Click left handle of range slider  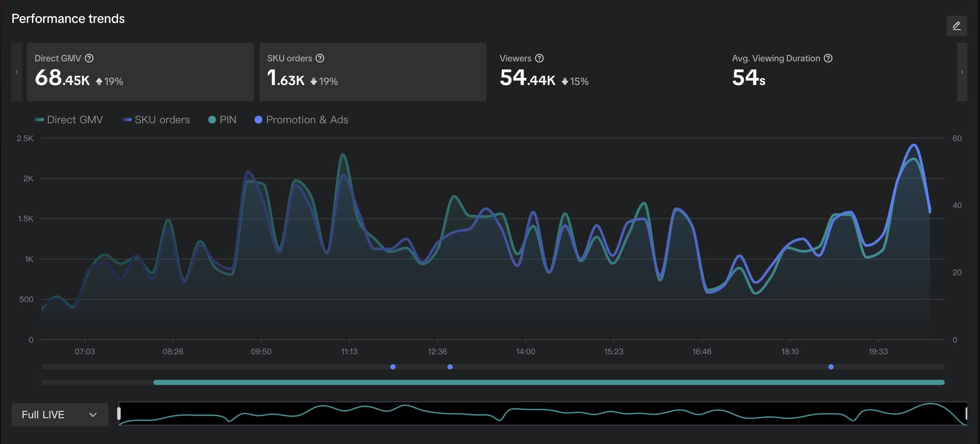point(119,413)
